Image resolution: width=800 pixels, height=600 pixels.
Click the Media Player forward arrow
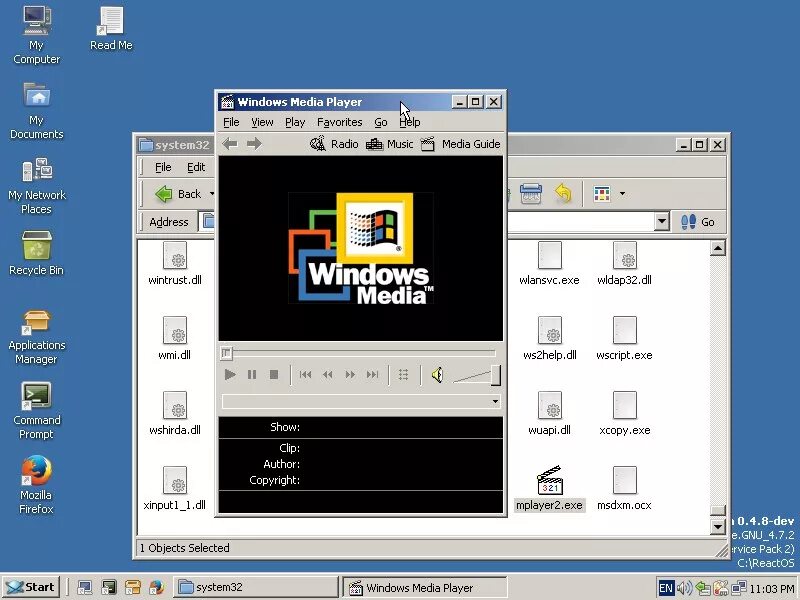[x=254, y=144]
